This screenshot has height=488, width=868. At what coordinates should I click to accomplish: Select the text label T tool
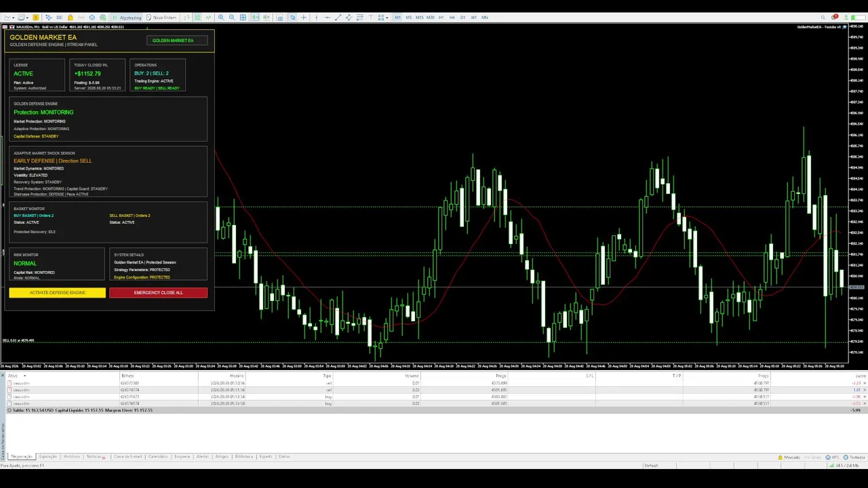pyautogui.click(x=370, y=18)
